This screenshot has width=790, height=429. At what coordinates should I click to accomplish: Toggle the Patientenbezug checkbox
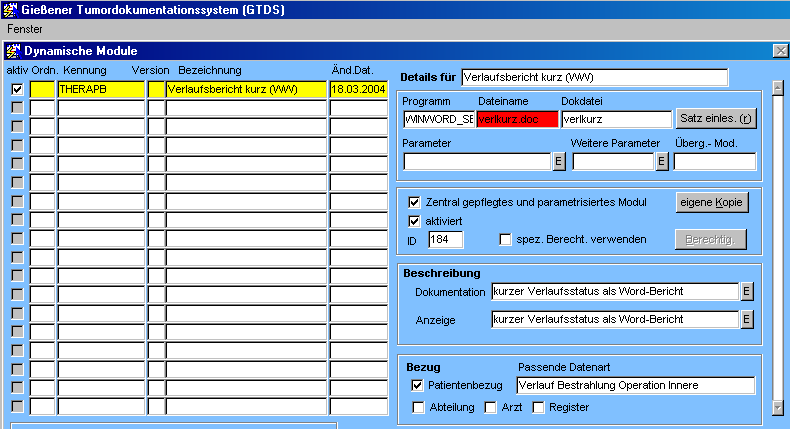point(418,385)
